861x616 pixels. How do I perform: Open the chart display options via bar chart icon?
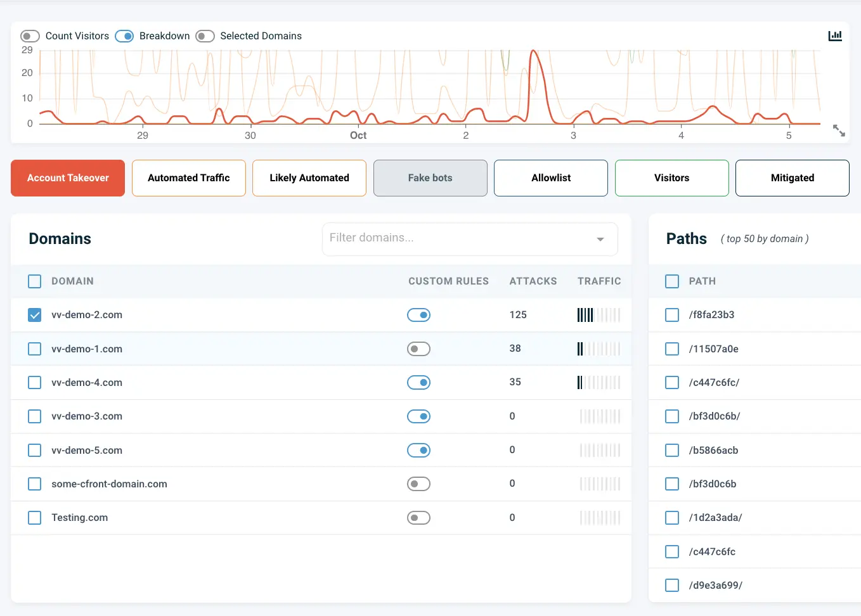click(x=835, y=35)
